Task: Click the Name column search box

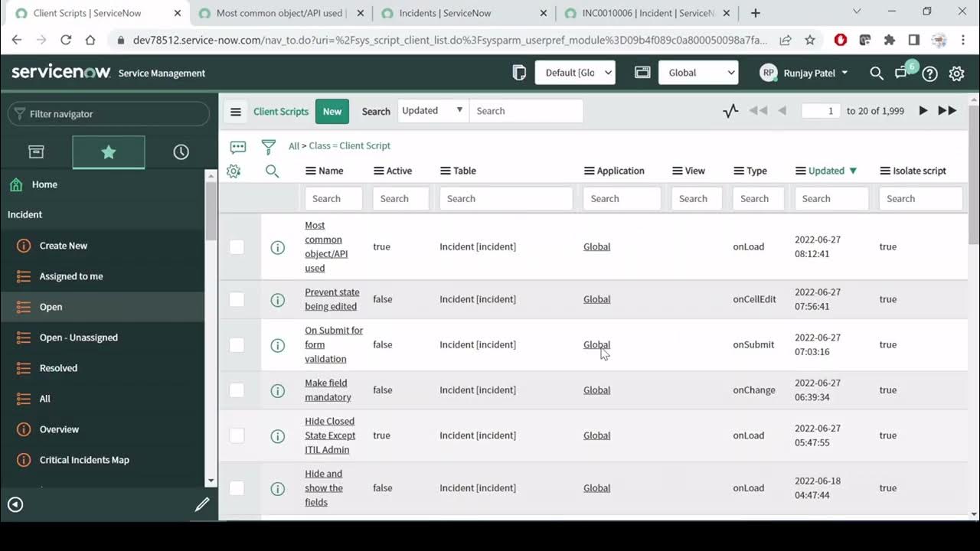Action: point(334,199)
